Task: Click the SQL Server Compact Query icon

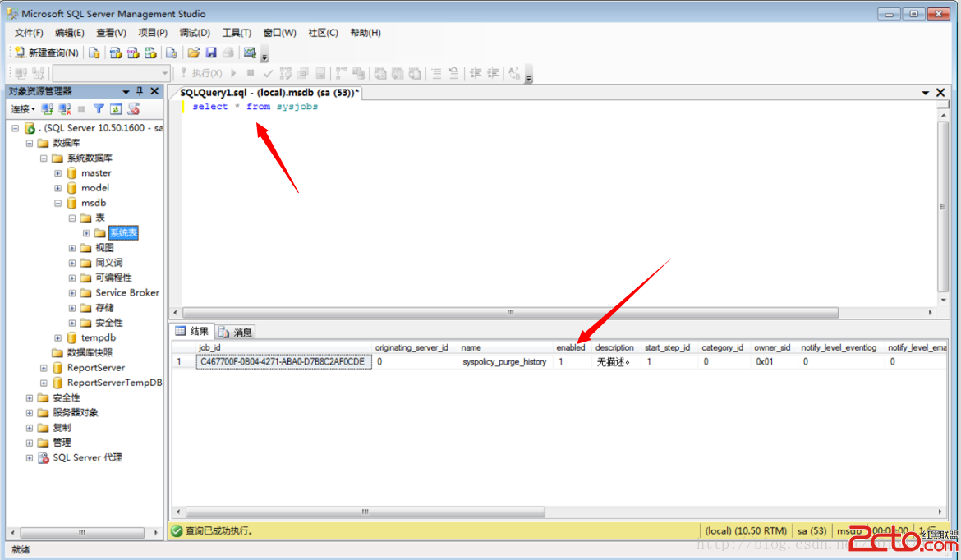Action: tap(172, 53)
